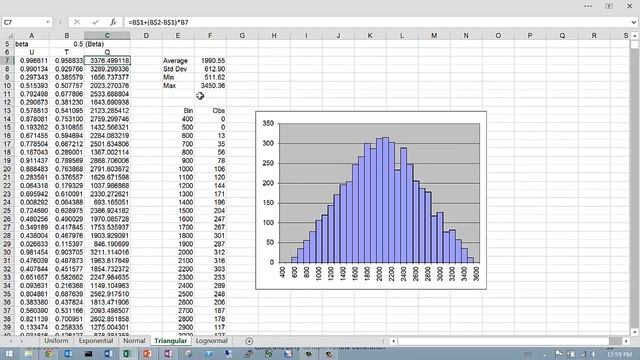Expand the Name Box dropdown arrow
The height and width of the screenshot is (360, 640).
click(x=48, y=22)
